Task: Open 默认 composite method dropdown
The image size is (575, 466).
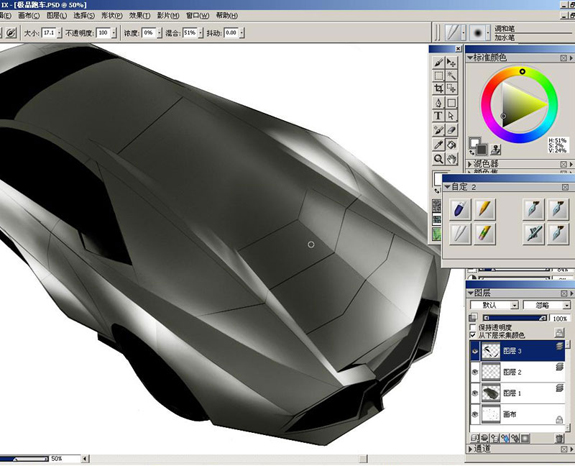Action: pos(494,305)
